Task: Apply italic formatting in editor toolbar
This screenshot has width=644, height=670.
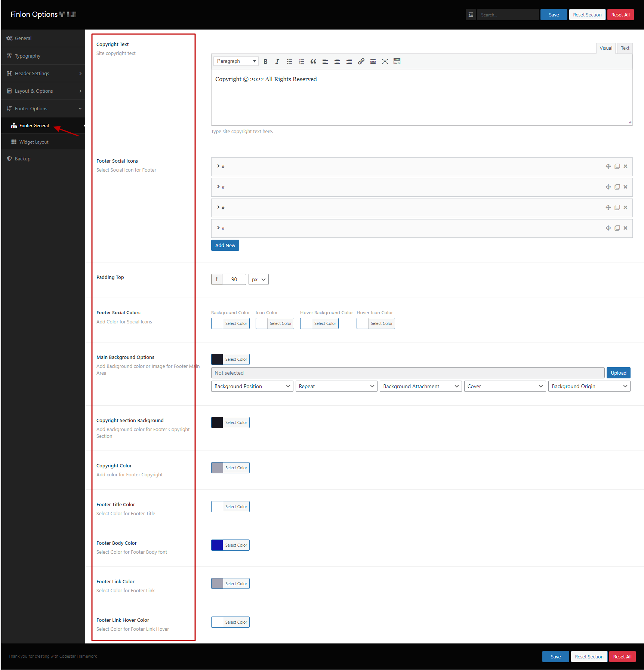Action: coord(277,62)
